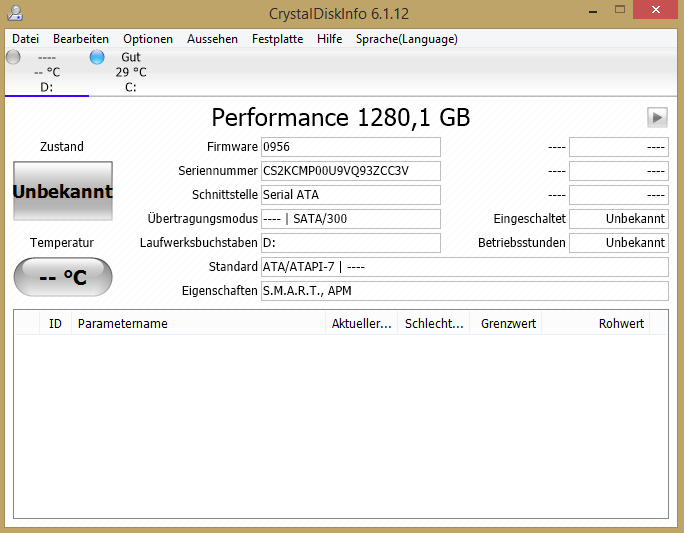Open the Optionen menu

click(147, 39)
